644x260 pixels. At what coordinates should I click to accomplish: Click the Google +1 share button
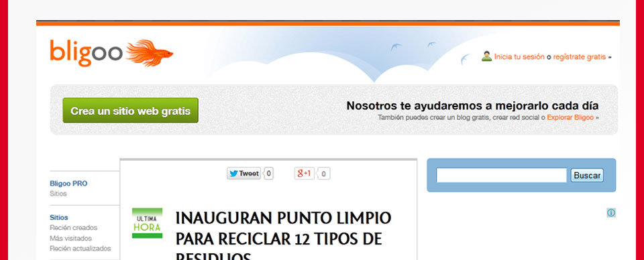point(305,174)
